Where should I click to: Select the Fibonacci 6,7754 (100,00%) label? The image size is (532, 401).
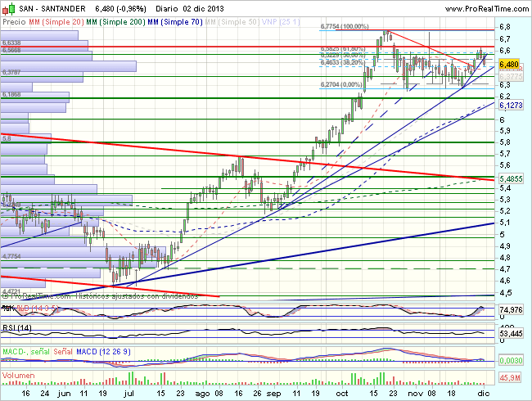click(345, 26)
